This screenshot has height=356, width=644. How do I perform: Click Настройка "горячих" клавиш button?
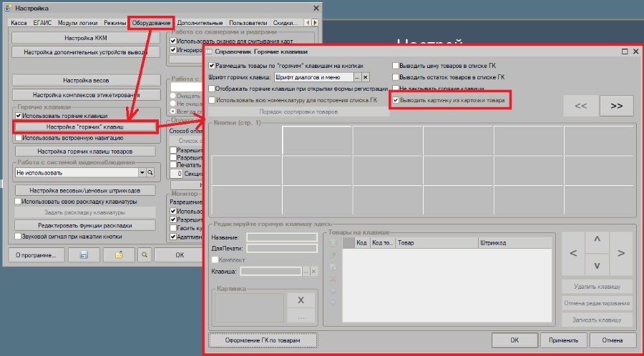(85, 127)
